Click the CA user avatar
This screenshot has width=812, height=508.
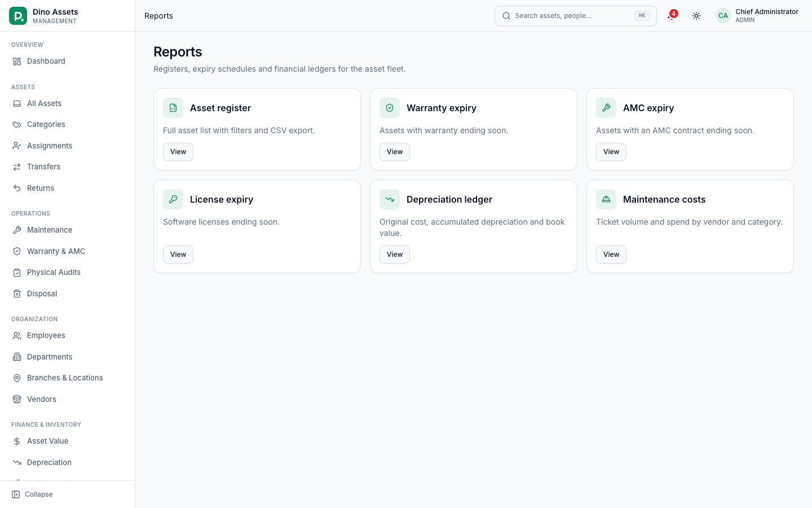723,16
